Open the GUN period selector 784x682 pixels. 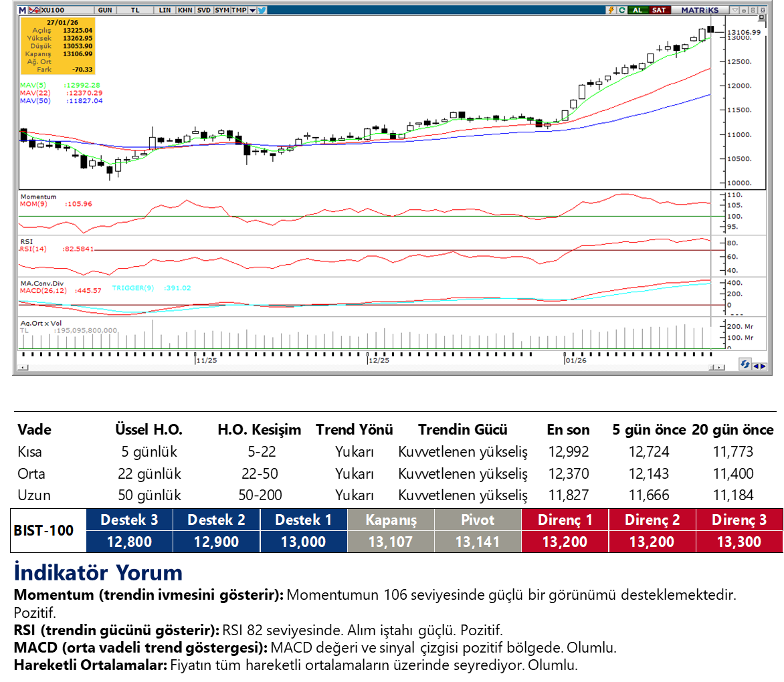(x=104, y=10)
